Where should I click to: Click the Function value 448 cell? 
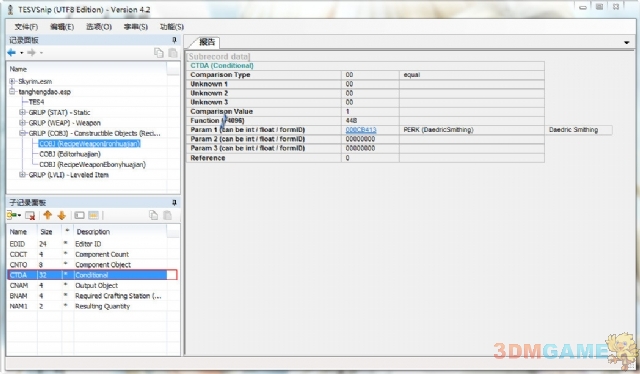coord(370,121)
